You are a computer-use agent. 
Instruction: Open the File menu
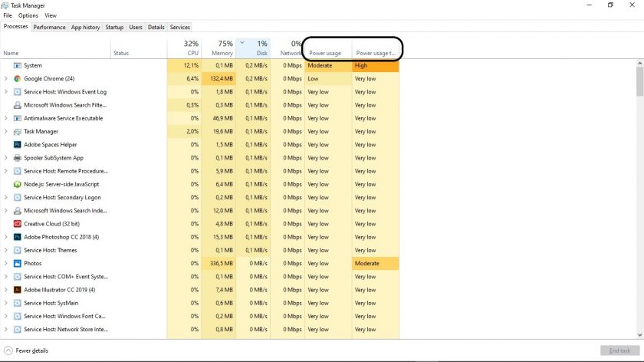coord(8,15)
